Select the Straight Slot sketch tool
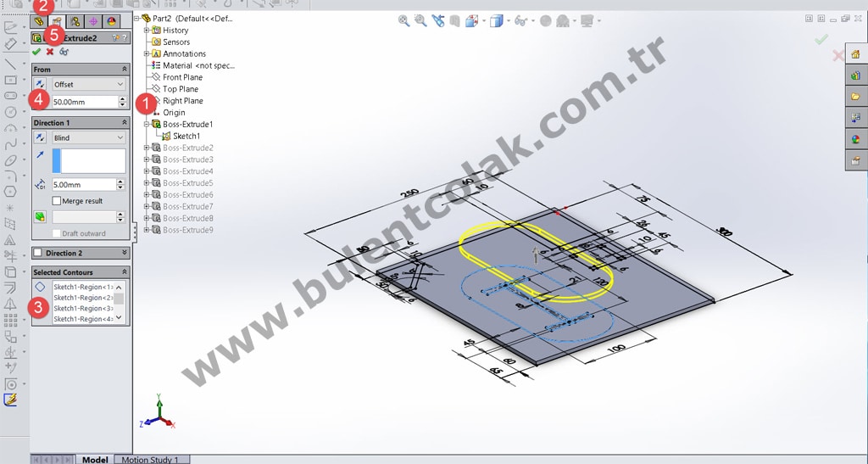Viewport: 868px width, 464px height. point(10,96)
